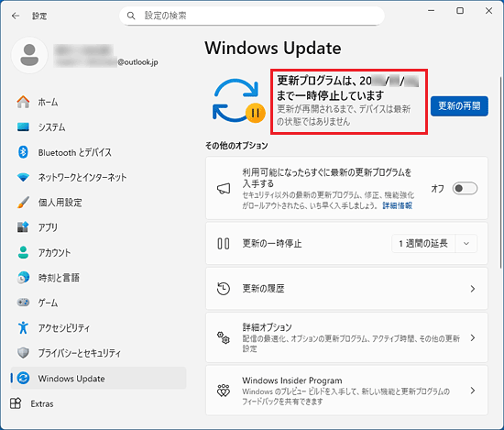
Task: Open アカウント in sidebar
Action: pyautogui.click(x=98, y=252)
